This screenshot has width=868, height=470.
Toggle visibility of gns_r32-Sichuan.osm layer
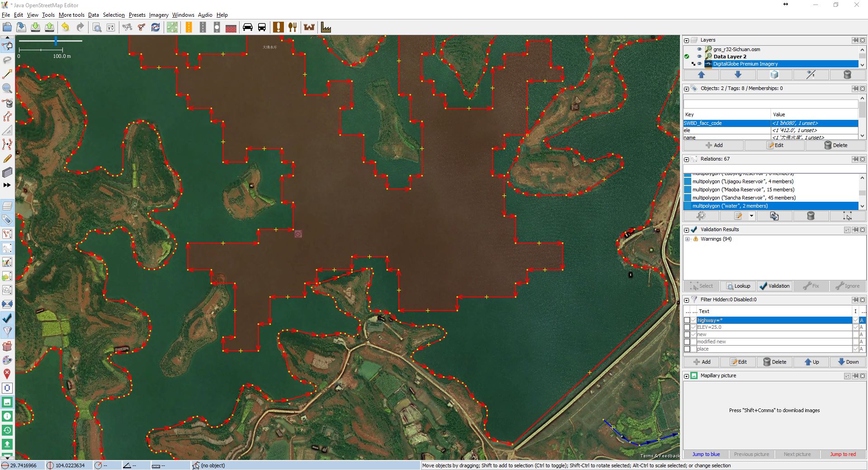pos(699,49)
